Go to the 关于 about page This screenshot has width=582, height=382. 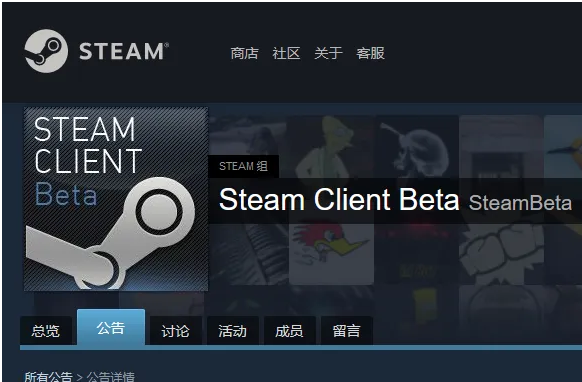[328, 53]
